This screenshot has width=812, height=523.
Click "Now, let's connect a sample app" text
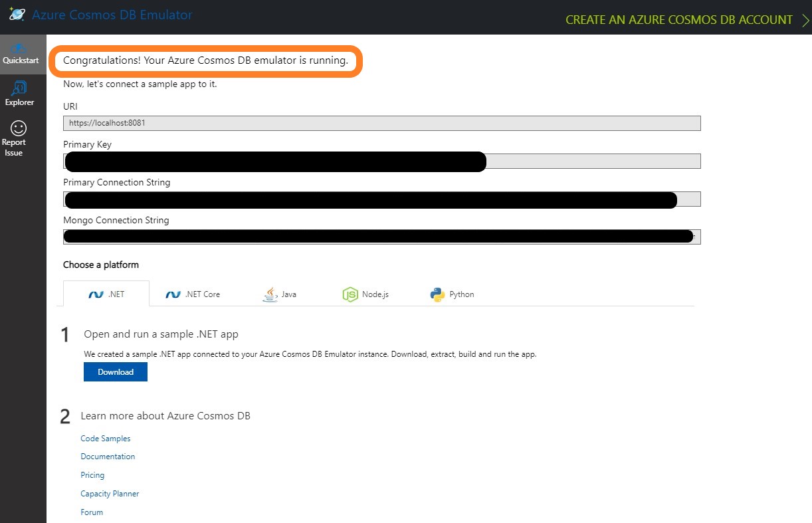click(x=140, y=84)
